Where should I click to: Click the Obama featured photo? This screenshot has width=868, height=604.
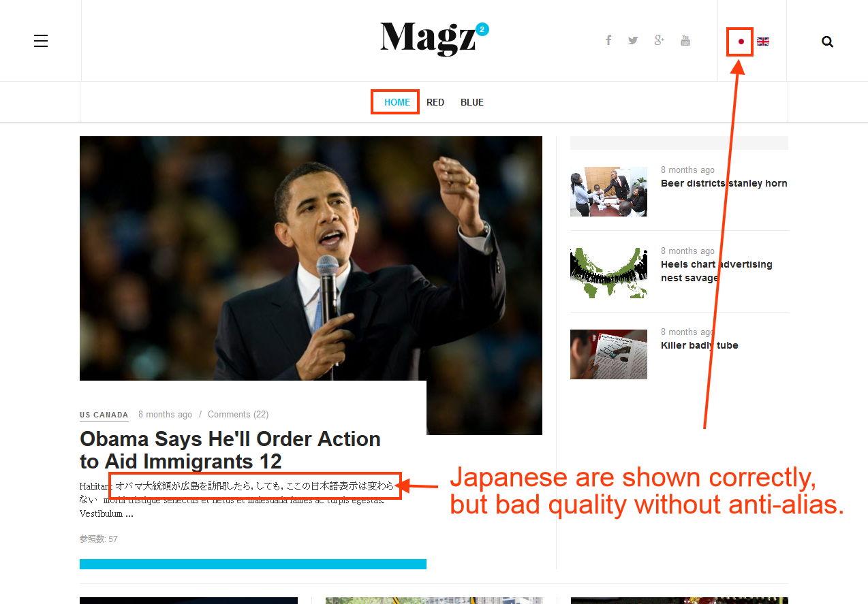[x=311, y=258]
